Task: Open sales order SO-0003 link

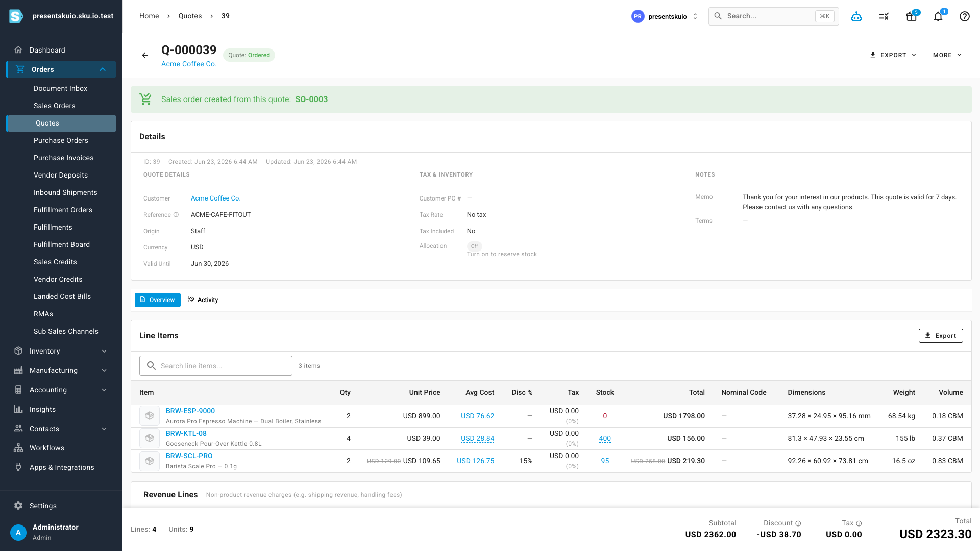Action: [x=311, y=99]
